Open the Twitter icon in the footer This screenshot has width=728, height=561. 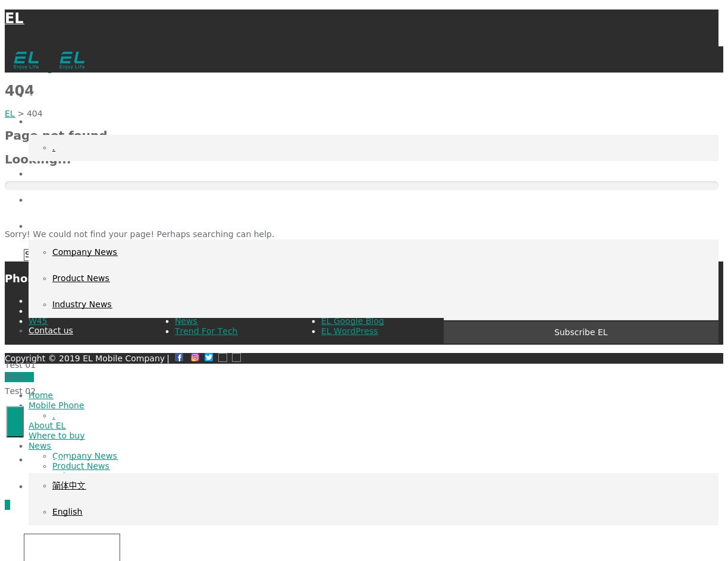209,358
